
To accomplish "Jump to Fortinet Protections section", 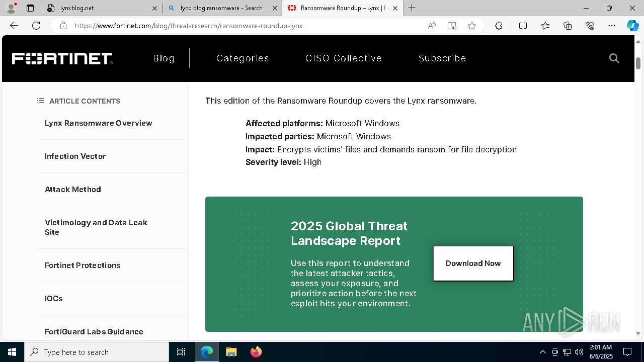I will click(83, 265).
